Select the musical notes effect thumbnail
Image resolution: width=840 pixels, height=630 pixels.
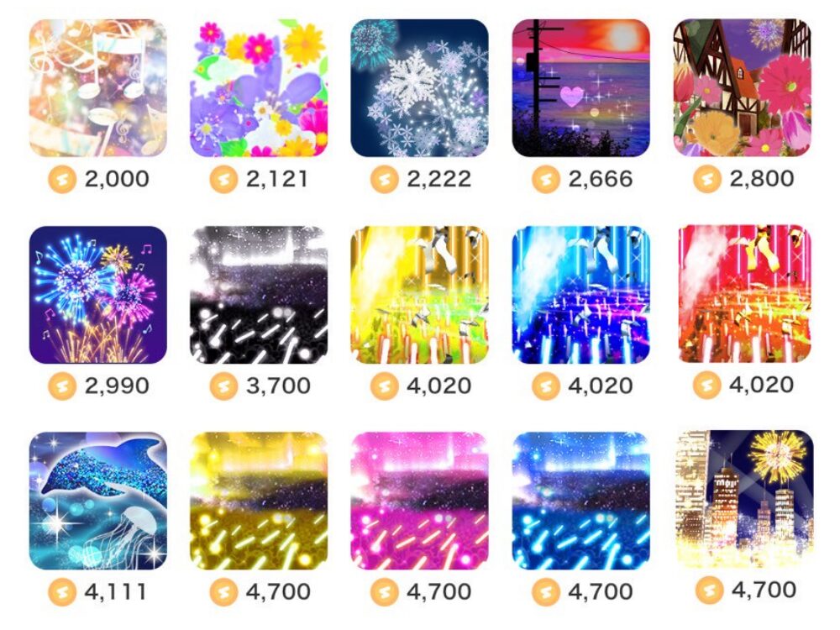click(98, 88)
